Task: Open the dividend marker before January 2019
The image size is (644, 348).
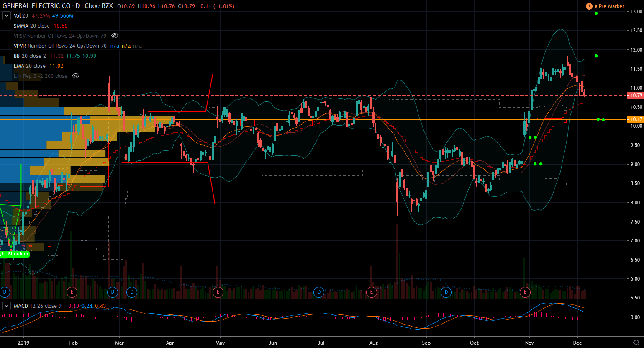Action: tap(5, 292)
